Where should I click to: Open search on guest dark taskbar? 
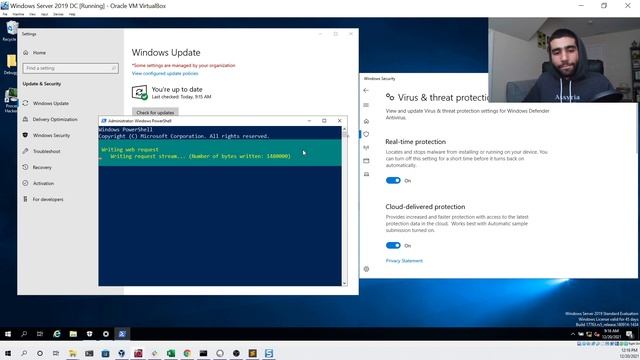pos(24,334)
